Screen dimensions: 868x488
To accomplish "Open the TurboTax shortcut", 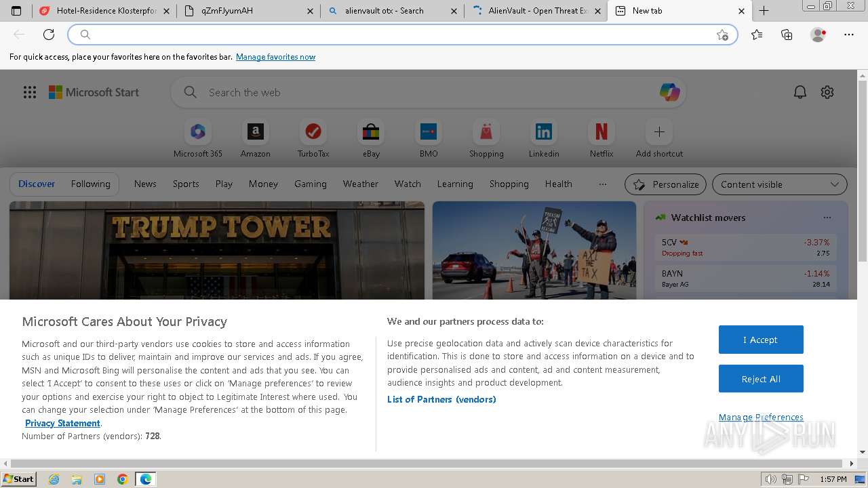I will 313,138.
